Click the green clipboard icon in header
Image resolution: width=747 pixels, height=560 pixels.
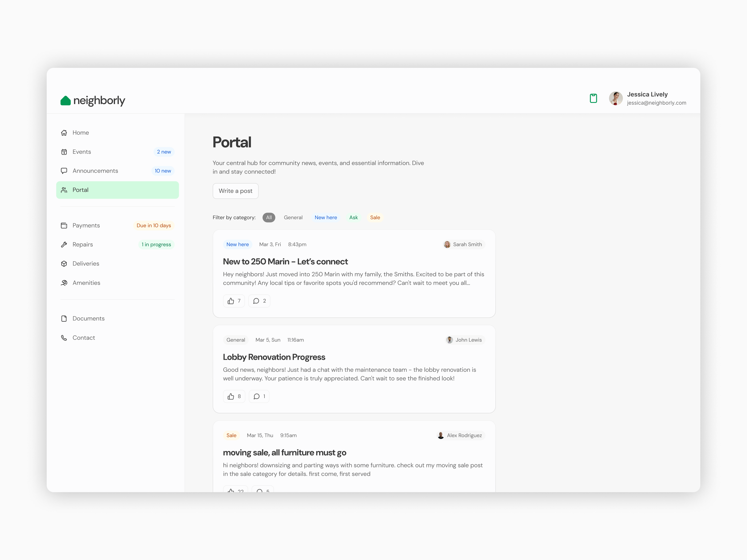point(593,98)
